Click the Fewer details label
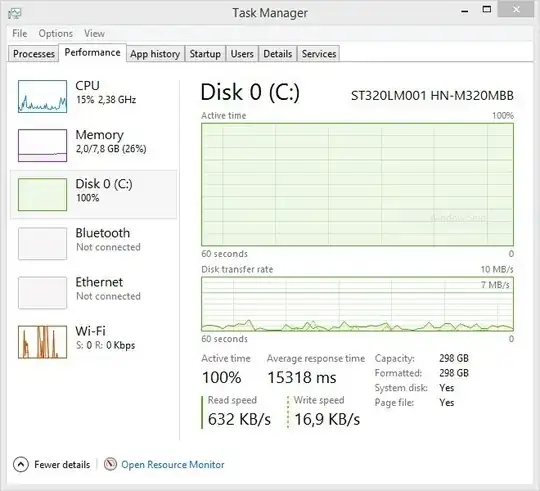This screenshot has height=491, width=540. point(62,464)
